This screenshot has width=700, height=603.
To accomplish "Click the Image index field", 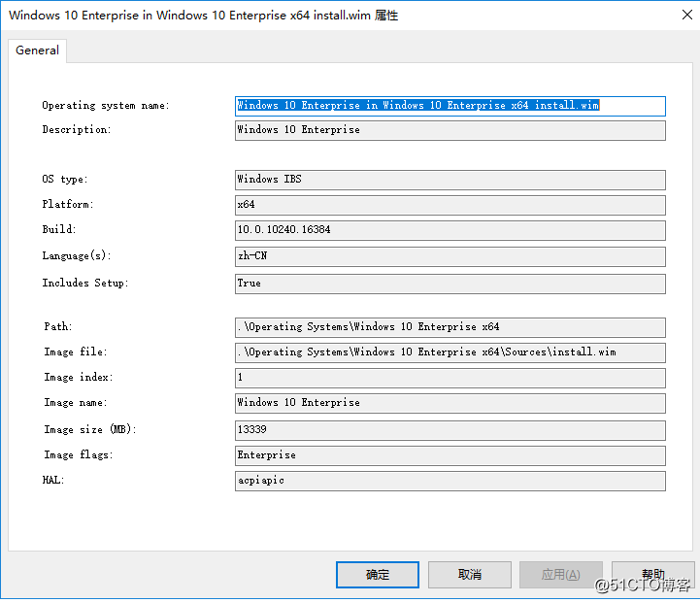I will coord(450,378).
